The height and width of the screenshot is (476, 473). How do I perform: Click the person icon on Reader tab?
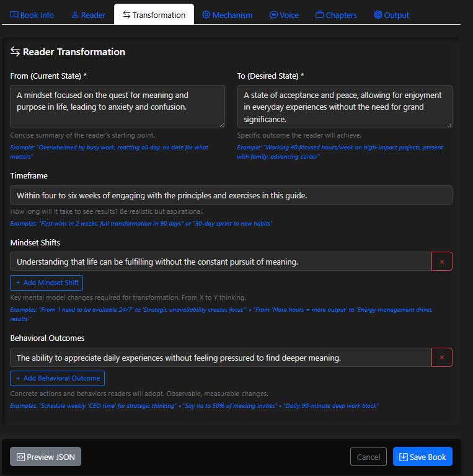click(x=75, y=15)
